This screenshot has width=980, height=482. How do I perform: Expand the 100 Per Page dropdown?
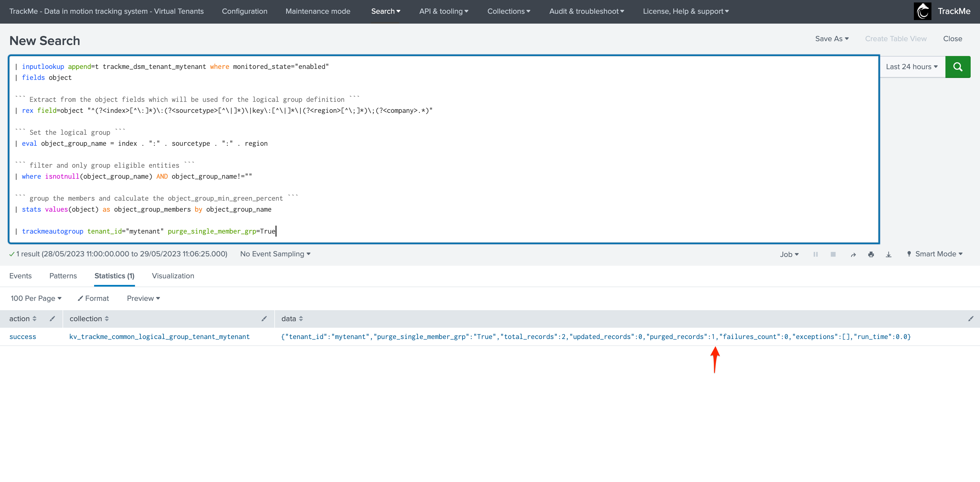[36, 298]
